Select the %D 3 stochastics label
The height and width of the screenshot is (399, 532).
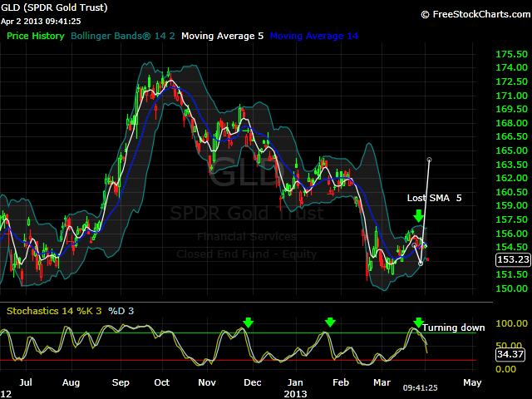click(x=121, y=311)
